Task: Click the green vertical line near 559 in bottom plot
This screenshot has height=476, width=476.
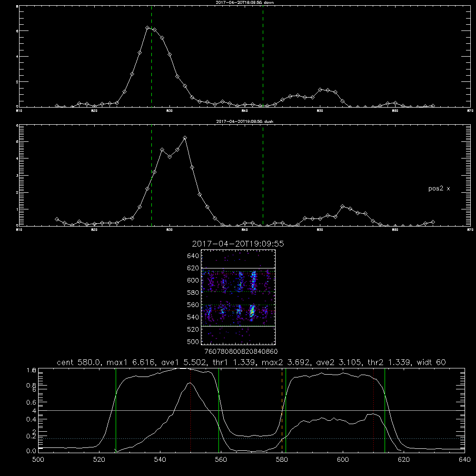Action: point(218,410)
